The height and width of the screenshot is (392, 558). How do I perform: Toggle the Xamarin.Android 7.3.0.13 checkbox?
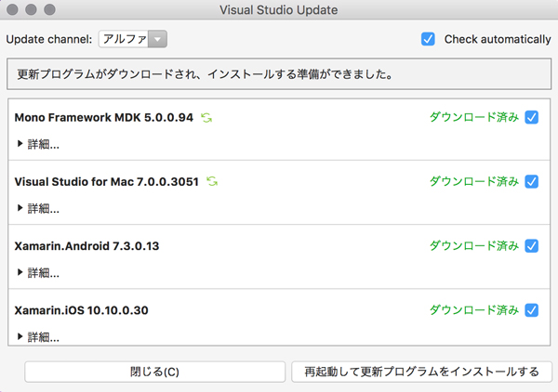(x=532, y=246)
